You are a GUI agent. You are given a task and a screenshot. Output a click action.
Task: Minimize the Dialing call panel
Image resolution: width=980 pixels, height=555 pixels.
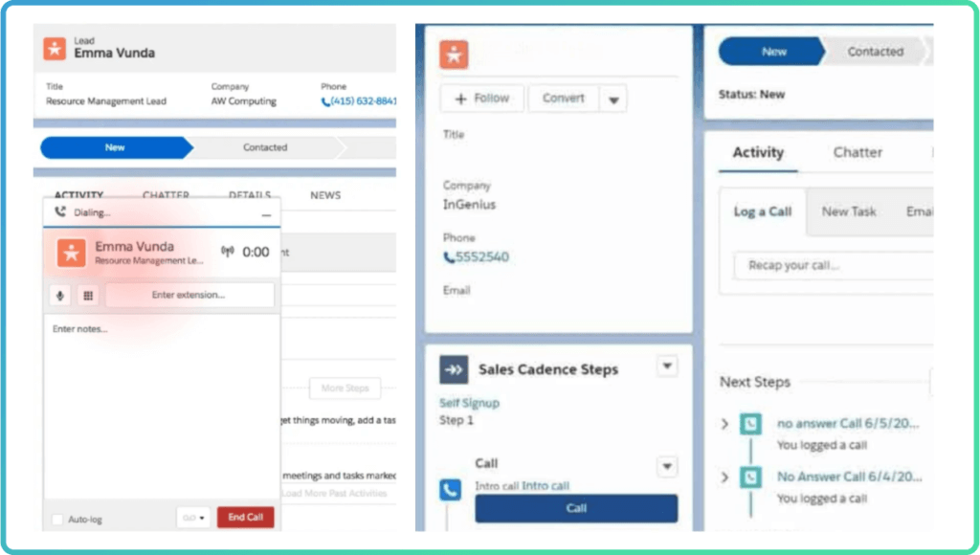pyautogui.click(x=266, y=214)
